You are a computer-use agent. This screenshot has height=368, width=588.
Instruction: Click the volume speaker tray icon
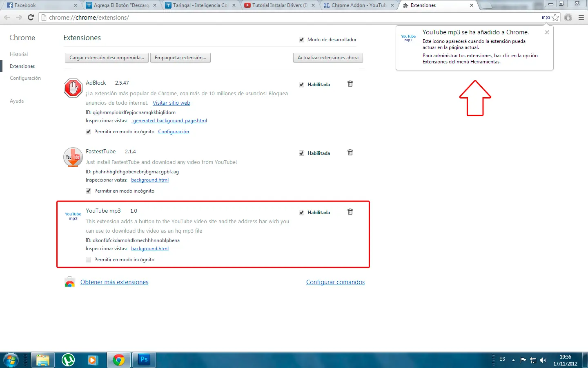click(543, 360)
